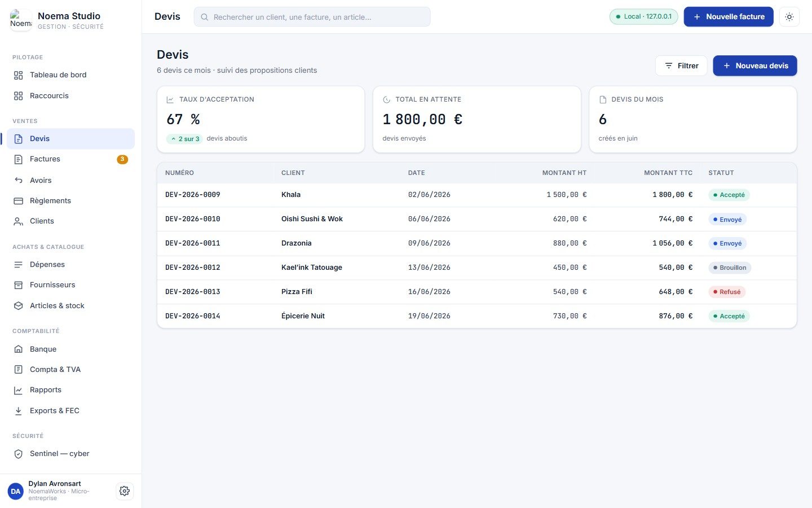
Task: Click the Brouillon status badge
Action: click(x=730, y=268)
